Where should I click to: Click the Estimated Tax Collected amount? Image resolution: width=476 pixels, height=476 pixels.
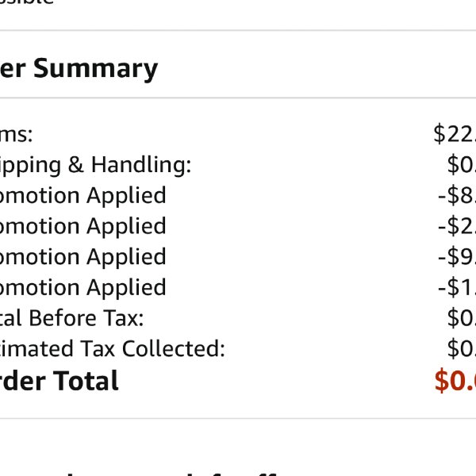(x=462, y=348)
